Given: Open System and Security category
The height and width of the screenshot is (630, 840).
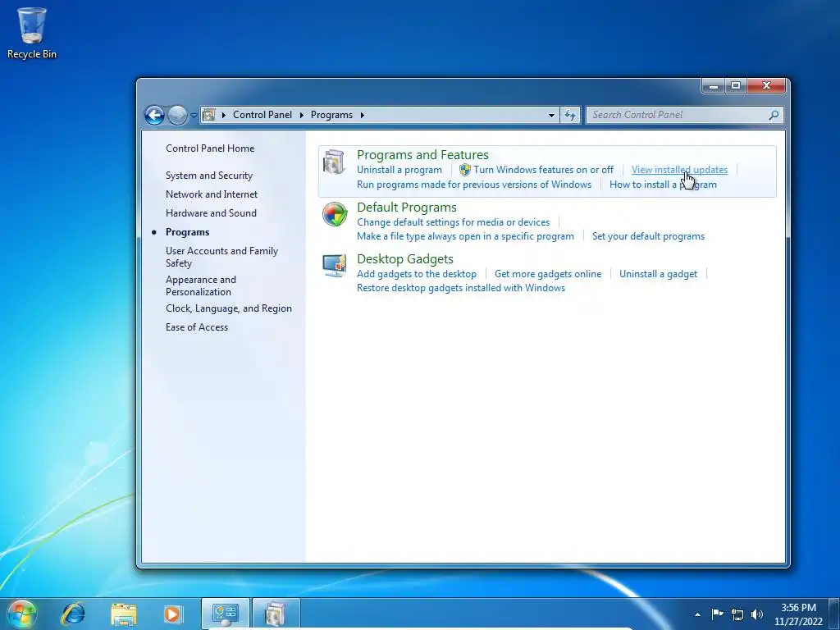Looking at the screenshot, I should click(x=209, y=176).
